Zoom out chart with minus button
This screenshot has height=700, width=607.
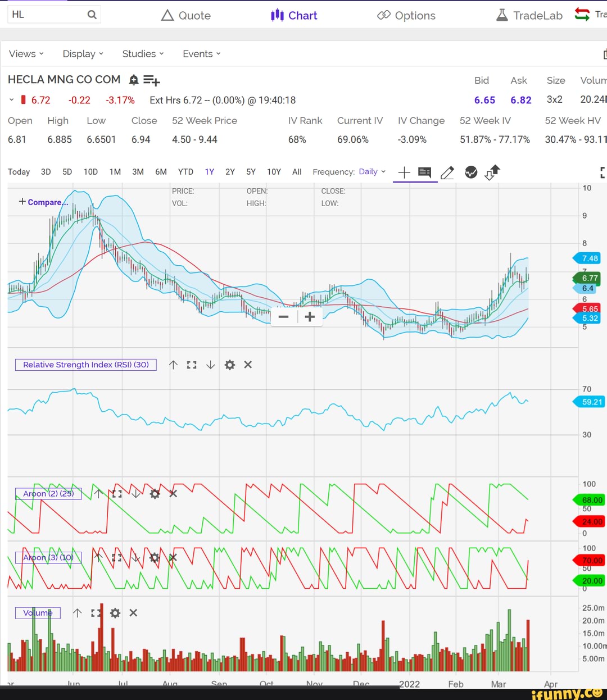pos(284,317)
